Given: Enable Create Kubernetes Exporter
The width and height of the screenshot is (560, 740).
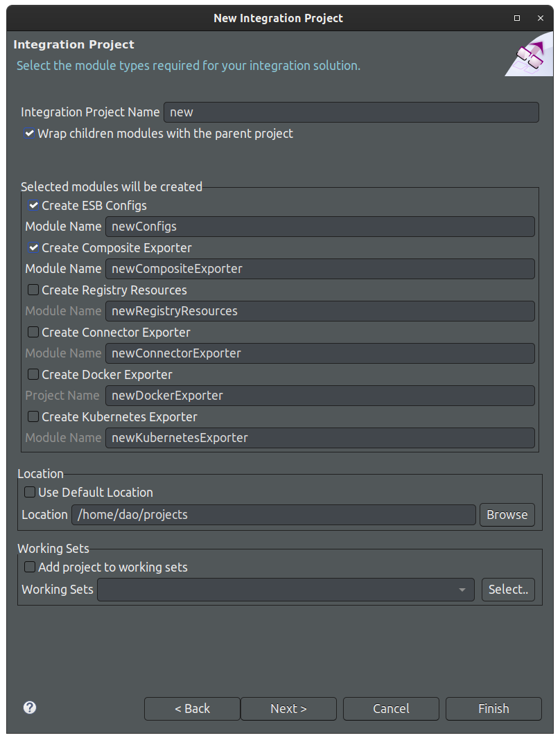Looking at the screenshot, I should click(33, 416).
